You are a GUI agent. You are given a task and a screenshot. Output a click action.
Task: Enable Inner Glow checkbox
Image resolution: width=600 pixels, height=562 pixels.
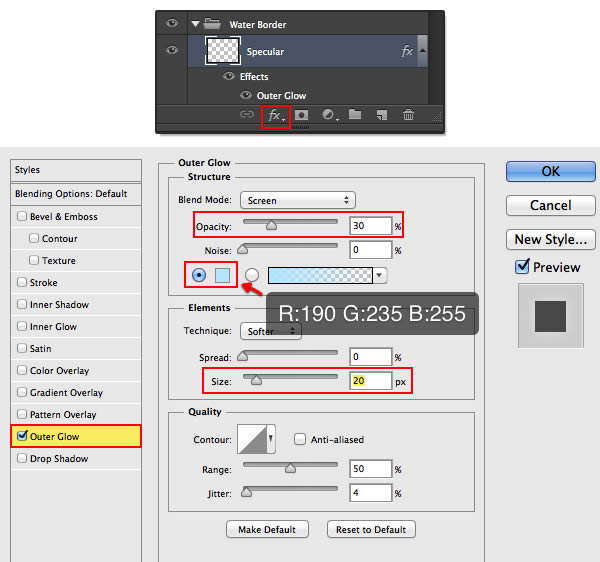pos(22,326)
